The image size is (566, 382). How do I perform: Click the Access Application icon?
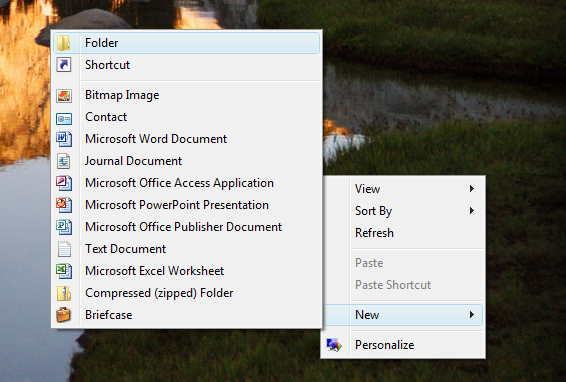click(64, 183)
